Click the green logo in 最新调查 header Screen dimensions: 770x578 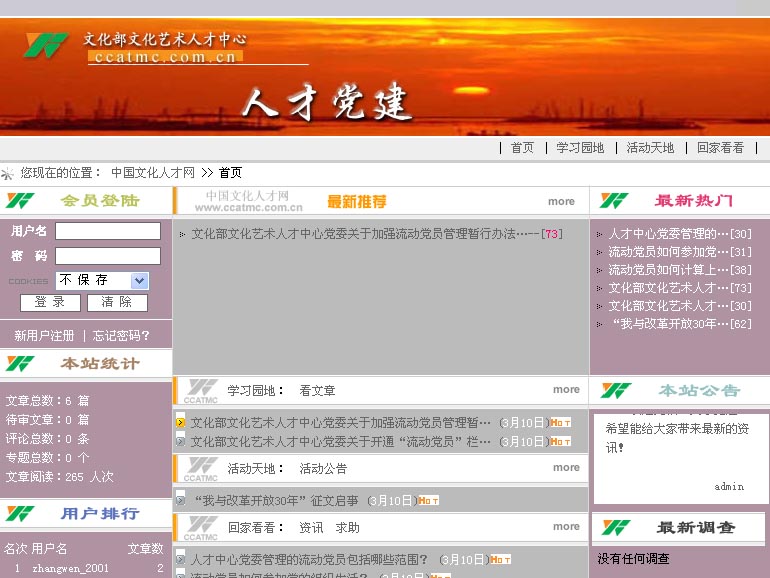[x=617, y=528]
